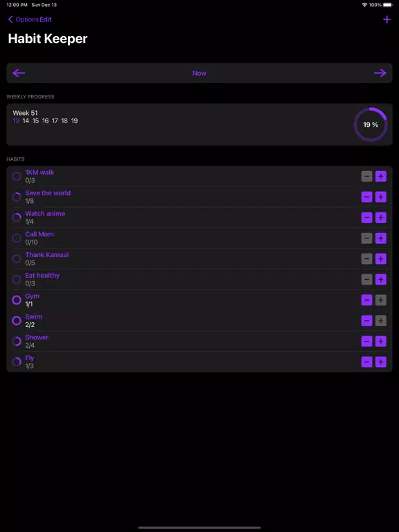This screenshot has width=399, height=532.
Task: Decrement the Save the world count
Action: (366, 197)
